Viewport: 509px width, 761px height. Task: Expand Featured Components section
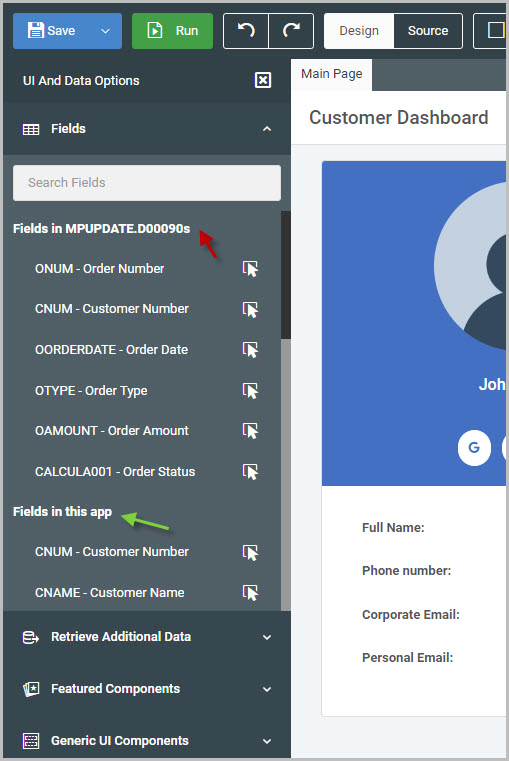pyautogui.click(x=147, y=689)
